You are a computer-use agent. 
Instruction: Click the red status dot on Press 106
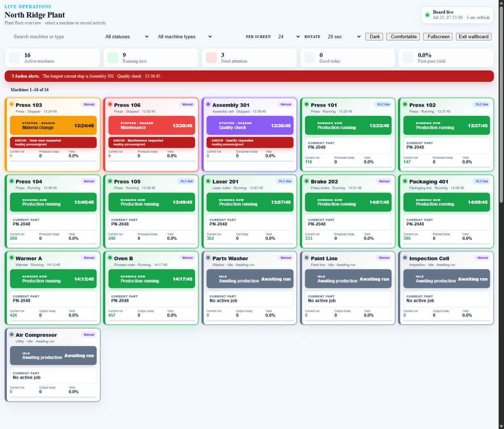coord(110,104)
